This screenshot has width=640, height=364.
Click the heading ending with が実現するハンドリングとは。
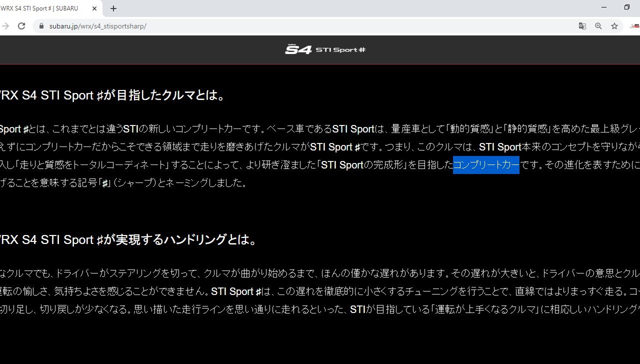(x=128, y=240)
